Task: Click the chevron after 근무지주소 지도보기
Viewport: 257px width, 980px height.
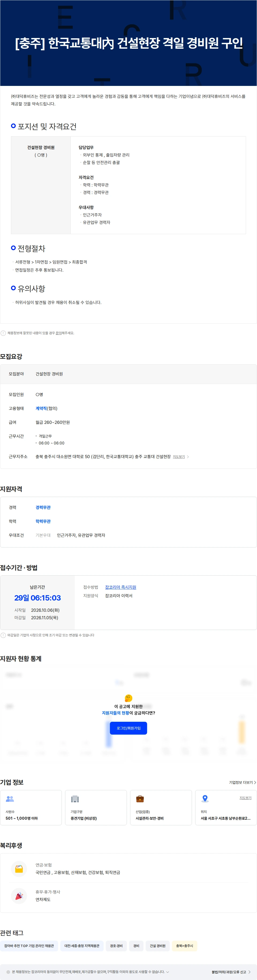Action: point(188,457)
